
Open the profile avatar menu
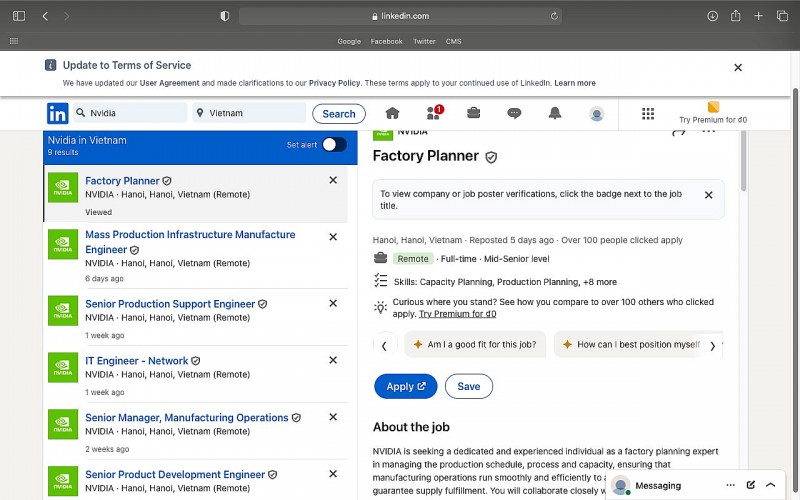click(596, 113)
